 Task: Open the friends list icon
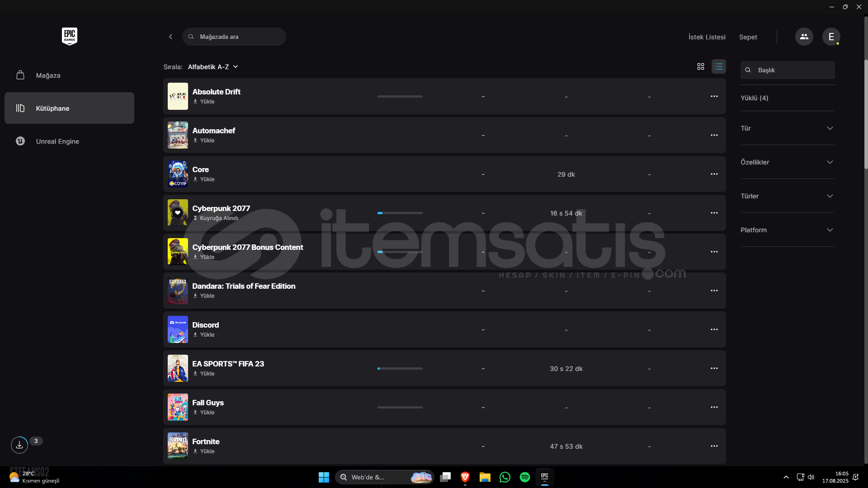(x=804, y=37)
